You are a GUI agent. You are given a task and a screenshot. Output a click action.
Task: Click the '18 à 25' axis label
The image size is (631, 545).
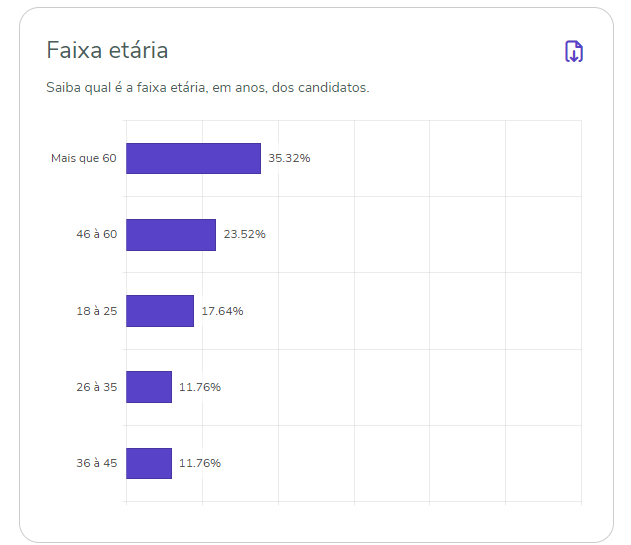[x=97, y=311]
